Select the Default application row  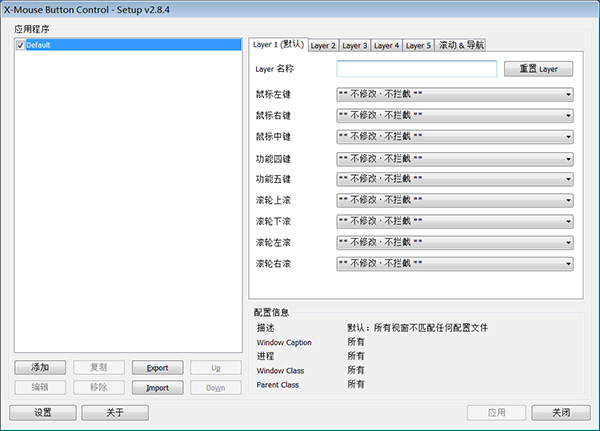tap(128, 45)
